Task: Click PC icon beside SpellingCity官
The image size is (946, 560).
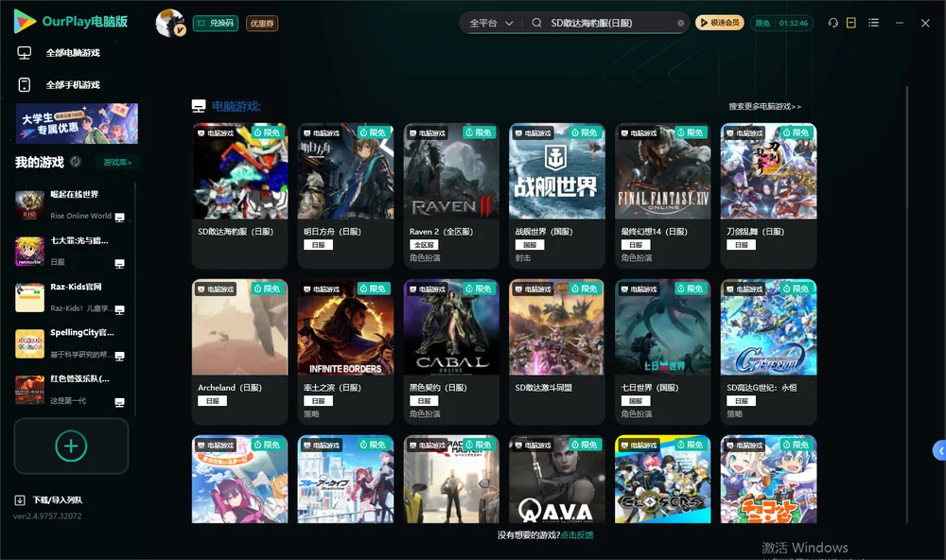Action: (x=119, y=356)
